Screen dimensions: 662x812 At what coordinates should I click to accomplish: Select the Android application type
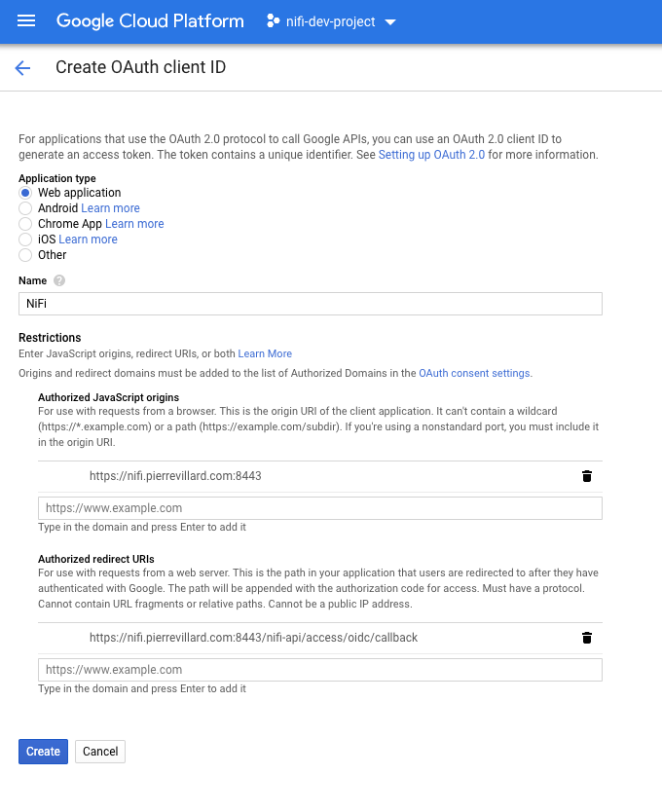[25, 208]
